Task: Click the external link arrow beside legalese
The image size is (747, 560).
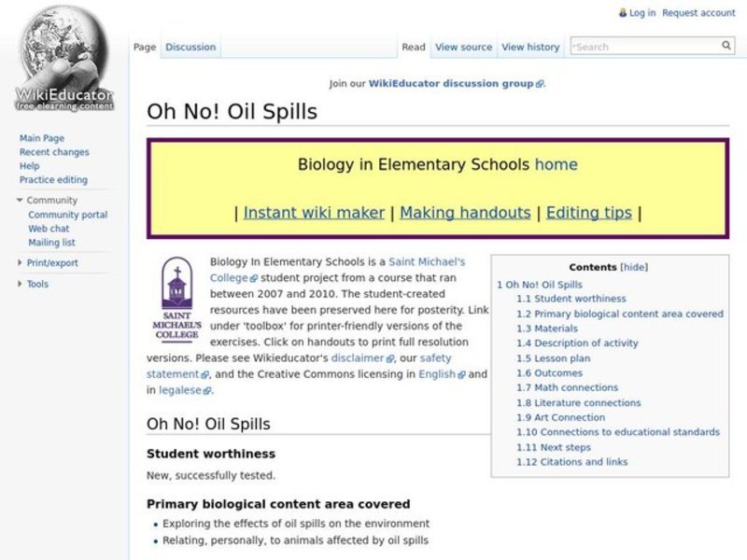Action: (206, 389)
